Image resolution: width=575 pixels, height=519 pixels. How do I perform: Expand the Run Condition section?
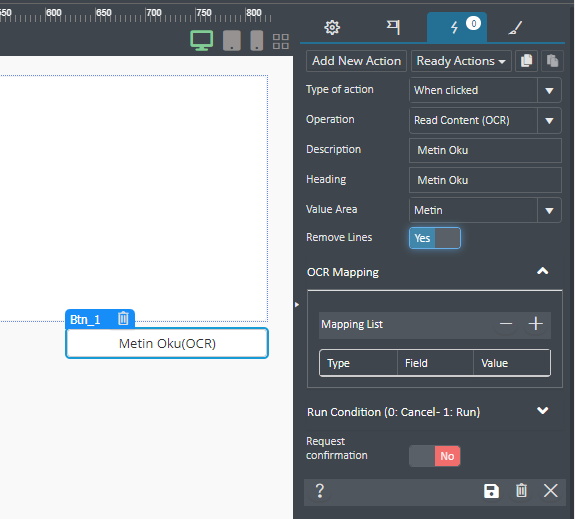click(x=542, y=411)
